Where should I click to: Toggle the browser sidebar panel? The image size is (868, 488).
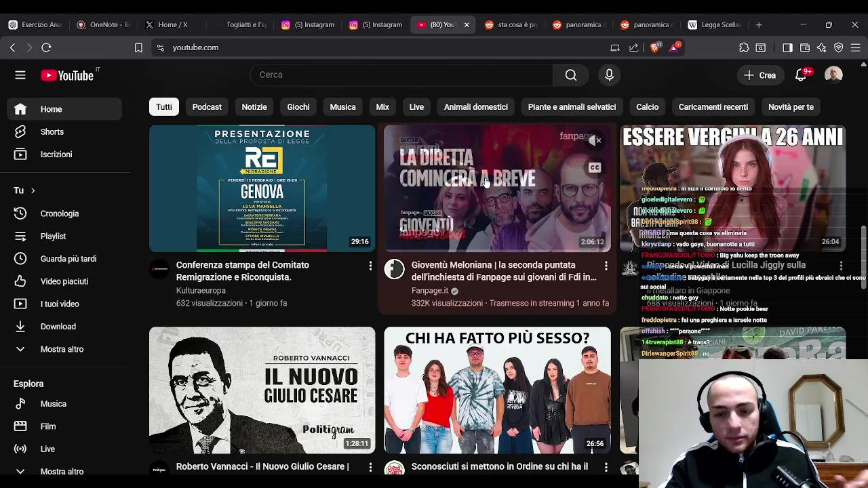pyautogui.click(x=787, y=47)
